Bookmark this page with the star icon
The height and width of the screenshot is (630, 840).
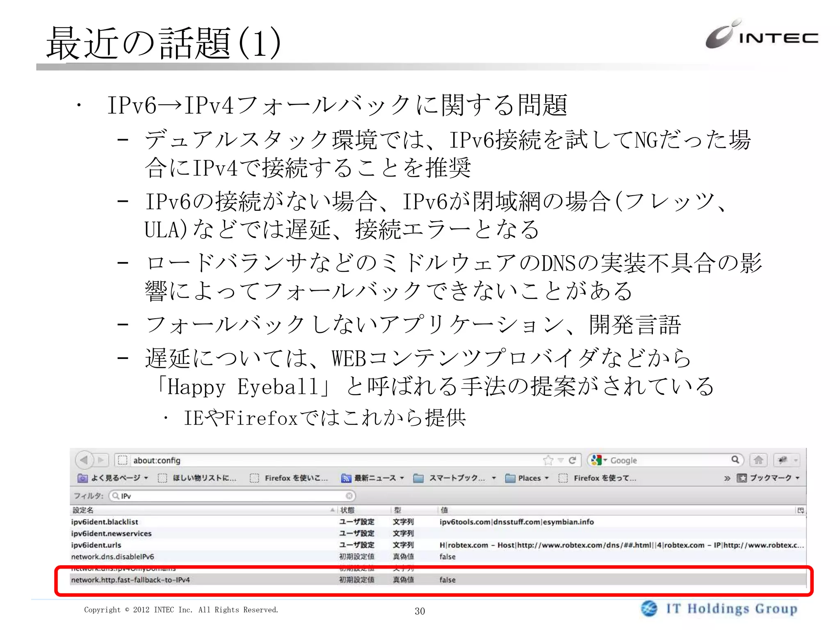[x=548, y=460]
